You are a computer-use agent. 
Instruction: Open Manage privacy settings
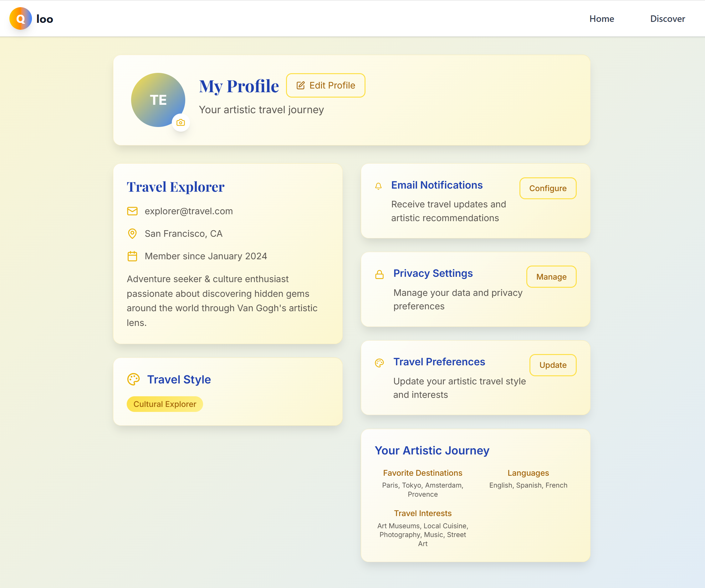click(x=551, y=276)
